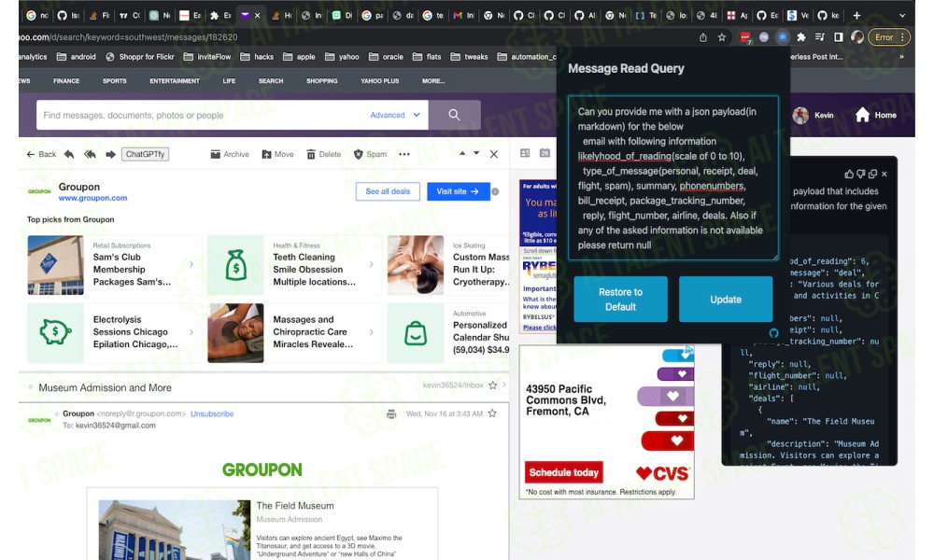
Task: Click the Field Museum thumbnail image
Action: pyautogui.click(x=174, y=529)
